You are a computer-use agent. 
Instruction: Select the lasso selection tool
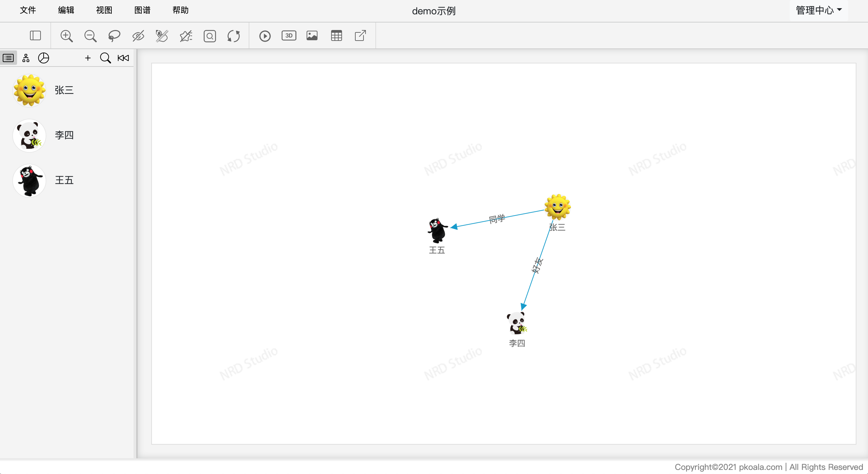[x=114, y=36]
